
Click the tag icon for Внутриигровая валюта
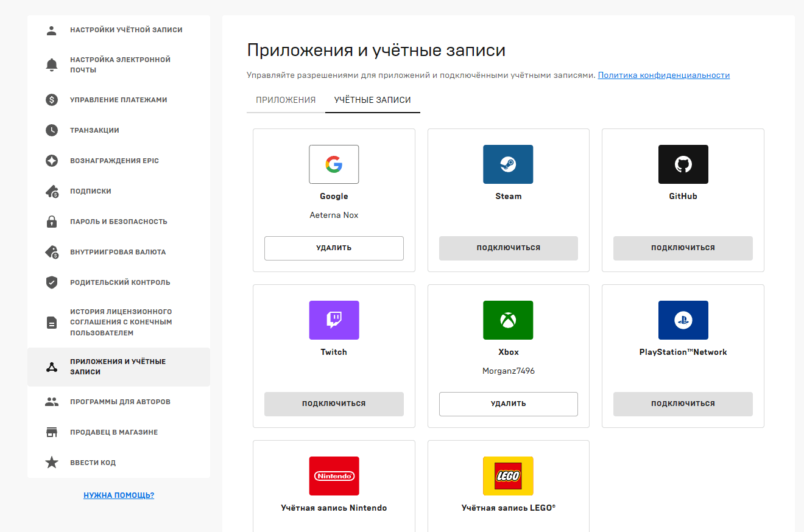click(52, 252)
